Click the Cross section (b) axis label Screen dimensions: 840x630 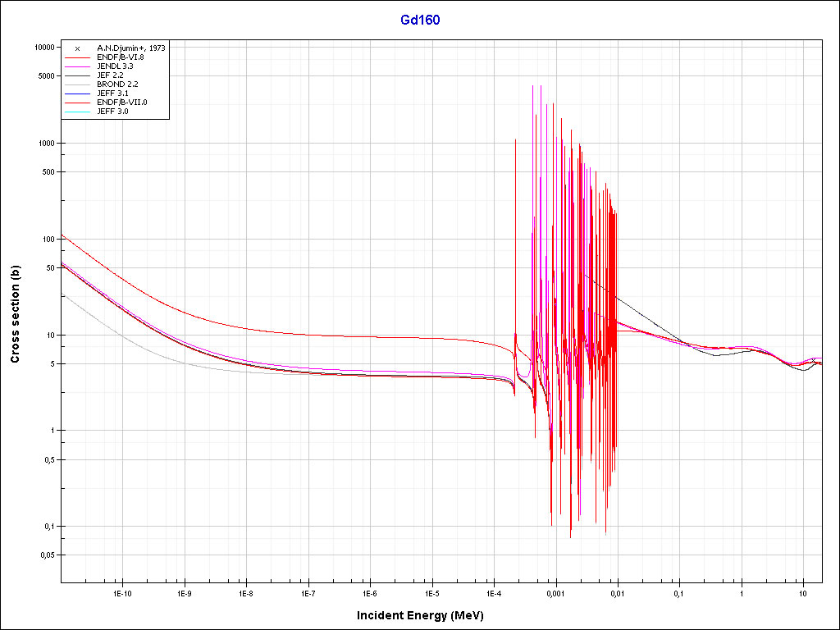(16, 314)
